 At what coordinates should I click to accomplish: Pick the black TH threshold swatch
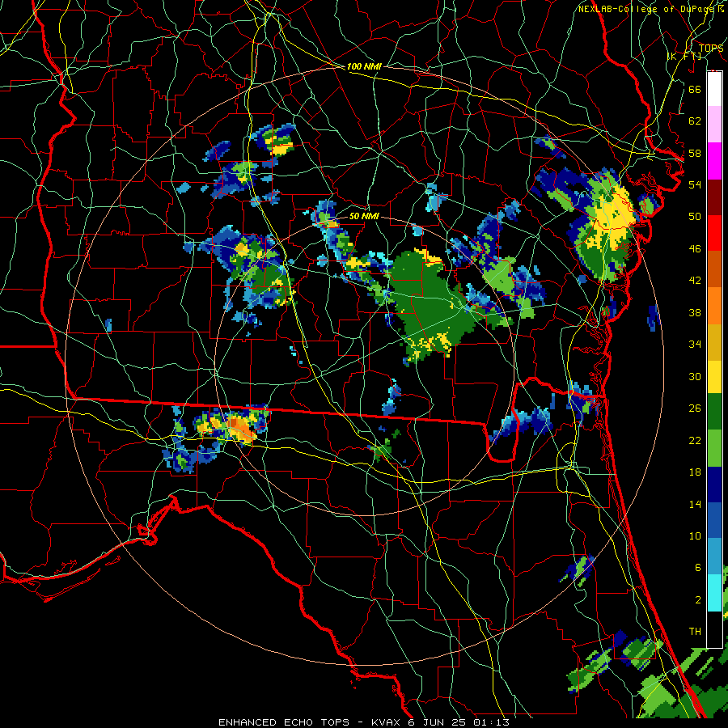714,629
